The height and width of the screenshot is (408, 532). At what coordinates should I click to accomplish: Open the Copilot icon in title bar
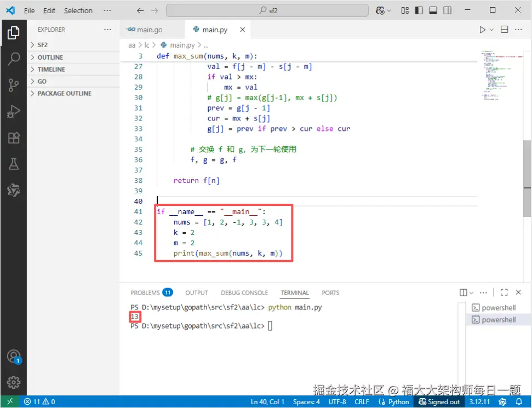(x=380, y=10)
